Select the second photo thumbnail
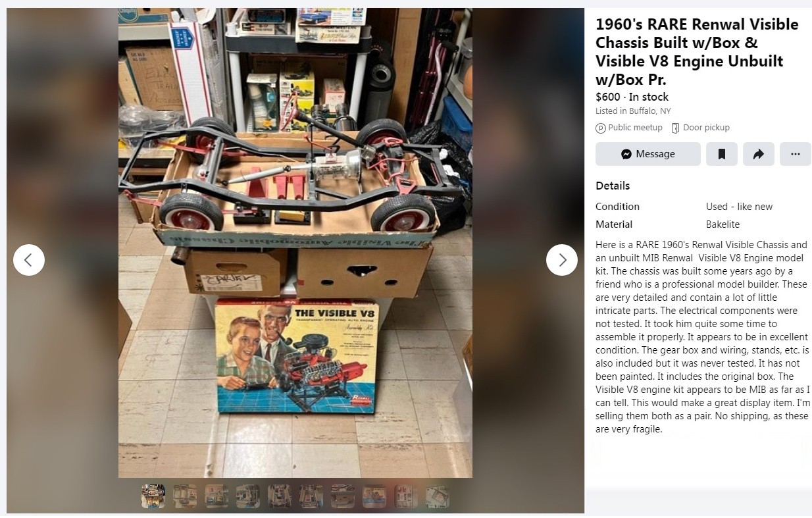Image resolution: width=812 pixels, height=518 pixels. point(185,496)
